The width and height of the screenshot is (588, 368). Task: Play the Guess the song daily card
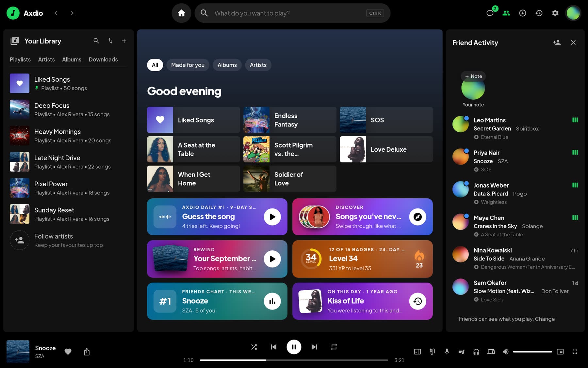coord(272,217)
